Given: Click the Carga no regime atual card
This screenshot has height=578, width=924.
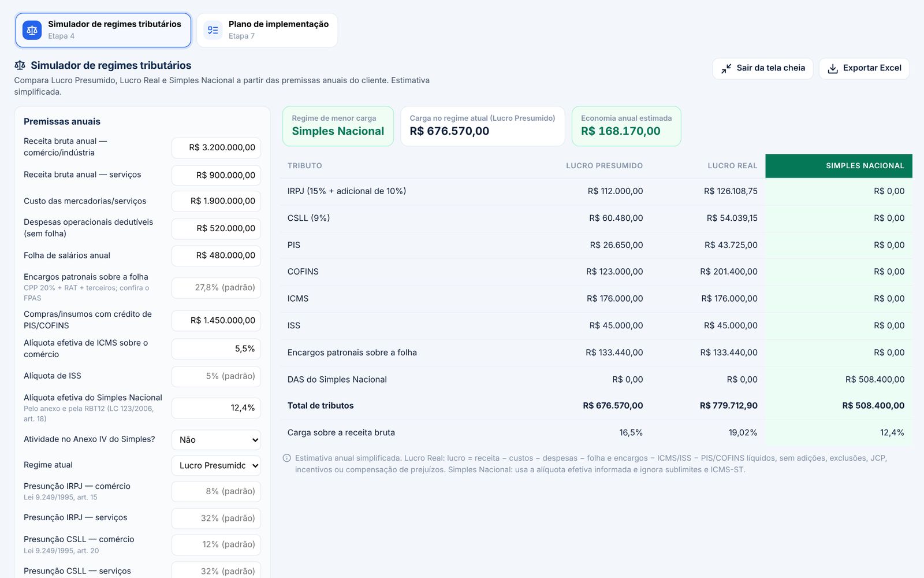Looking at the screenshot, I should 482,126.
